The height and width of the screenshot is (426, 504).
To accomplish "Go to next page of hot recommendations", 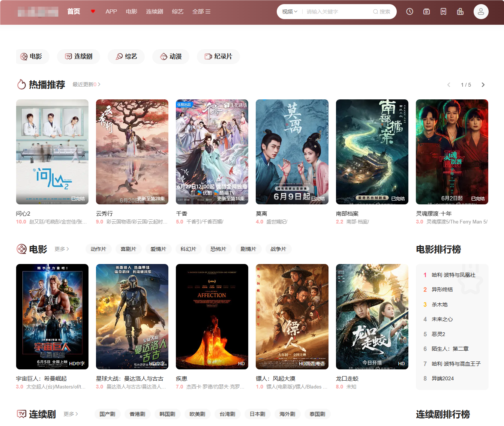I will [x=483, y=85].
